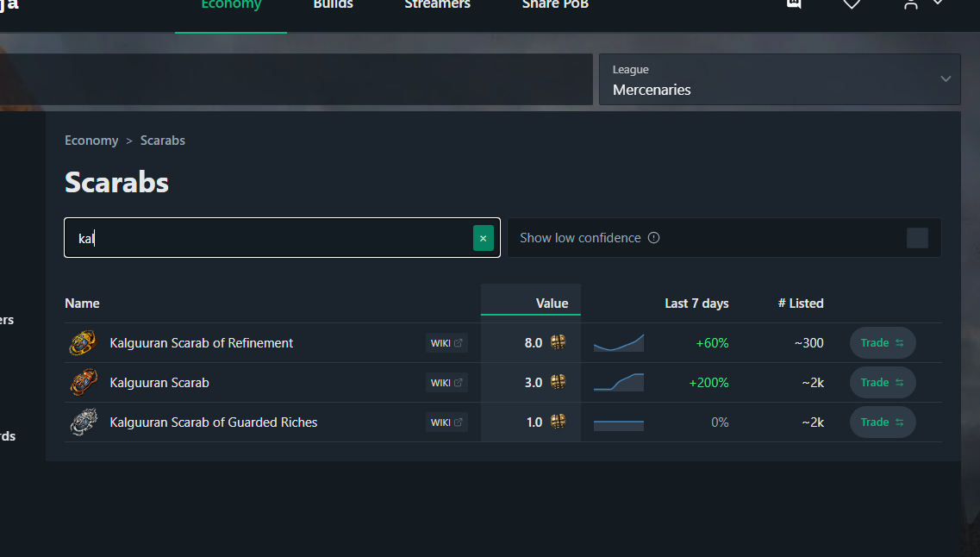This screenshot has height=557, width=980.
Task: Click the flat sparkline in the 0% row
Action: click(619, 425)
